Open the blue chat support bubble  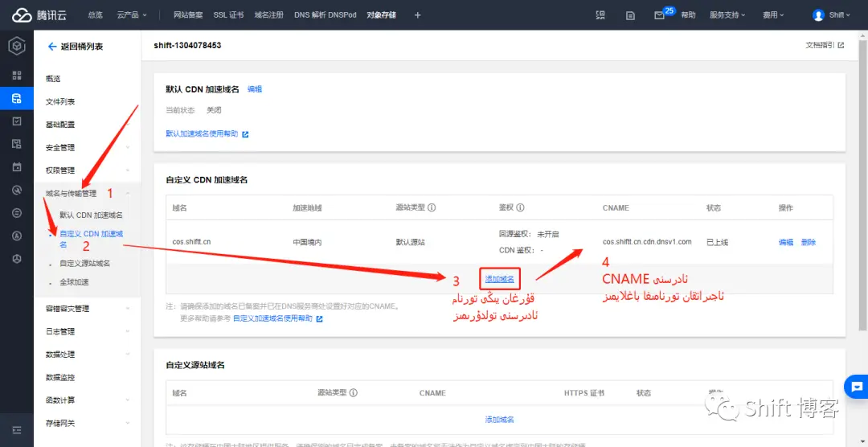click(857, 386)
